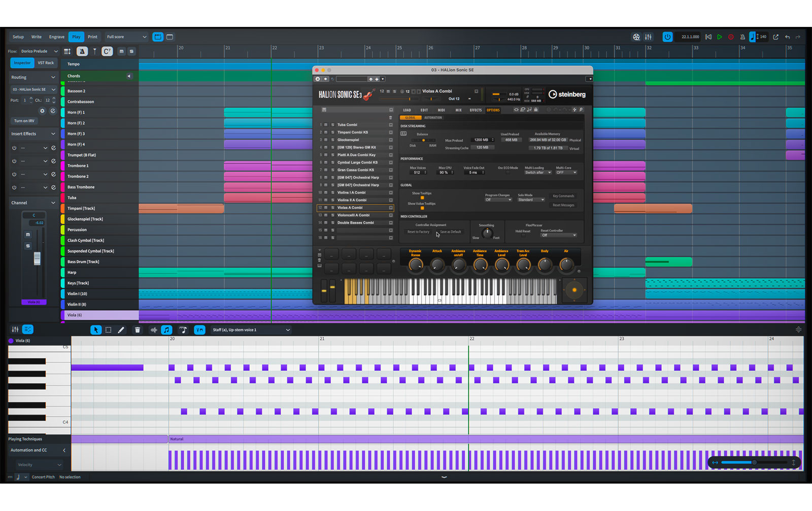Adjust the channel volume fader
Viewport: 812px width, 511px height.
(x=37, y=258)
